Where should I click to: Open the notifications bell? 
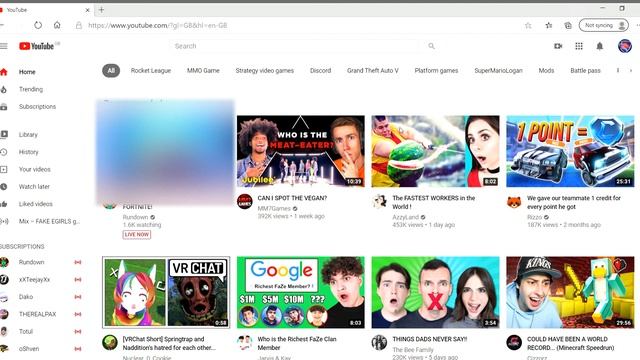pos(600,46)
